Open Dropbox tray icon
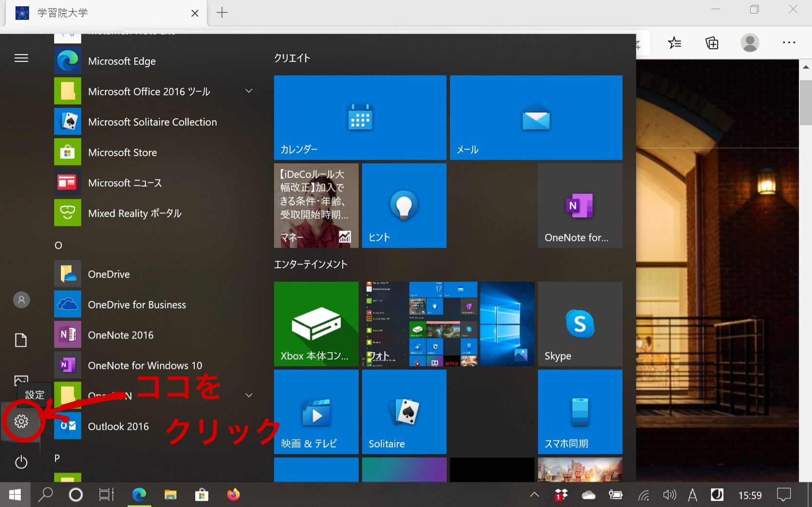This screenshot has height=507, width=812. [x=561, y=495]
